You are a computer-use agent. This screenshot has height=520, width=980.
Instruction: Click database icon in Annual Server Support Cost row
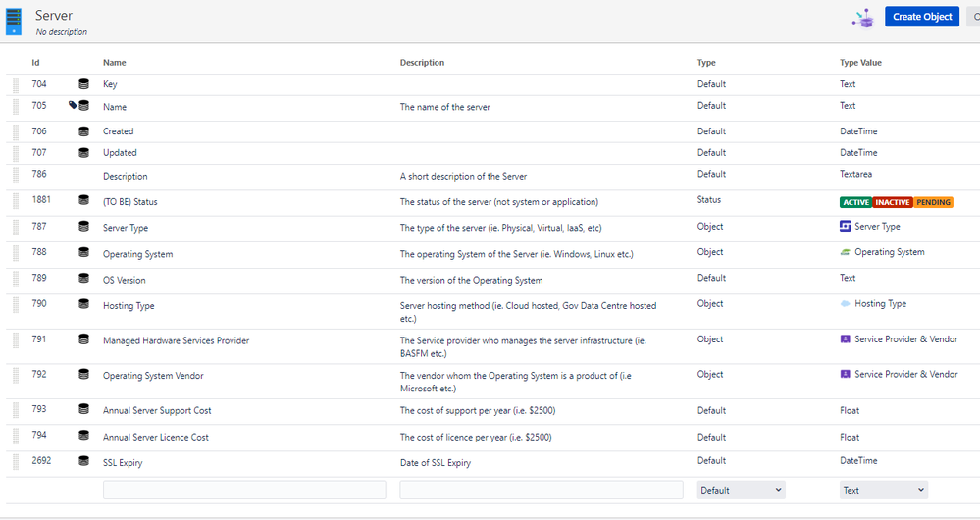tap(83, 409)
